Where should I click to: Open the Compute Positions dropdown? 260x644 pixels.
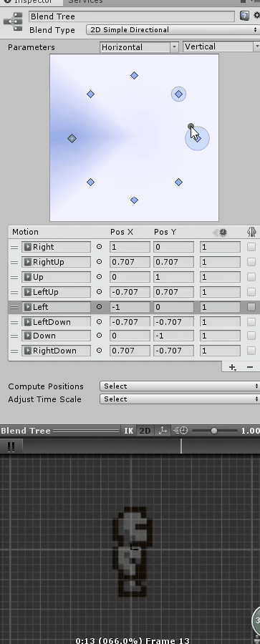pyautogui.click(x=179, y=386)
